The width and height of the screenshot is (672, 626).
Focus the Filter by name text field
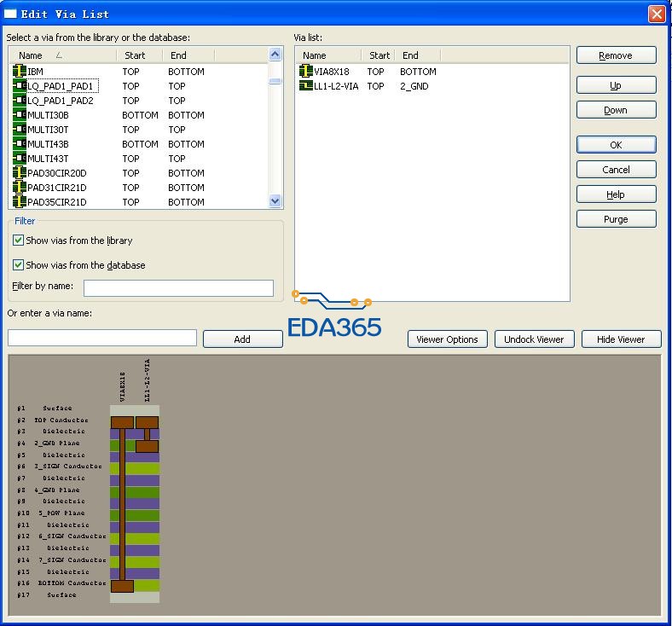click(x=178, y=288)
